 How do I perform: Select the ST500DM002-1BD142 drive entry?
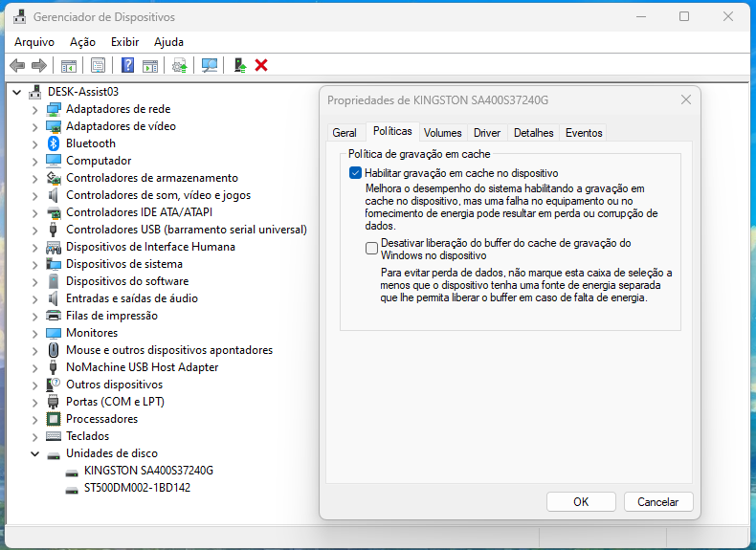(138, 487)
